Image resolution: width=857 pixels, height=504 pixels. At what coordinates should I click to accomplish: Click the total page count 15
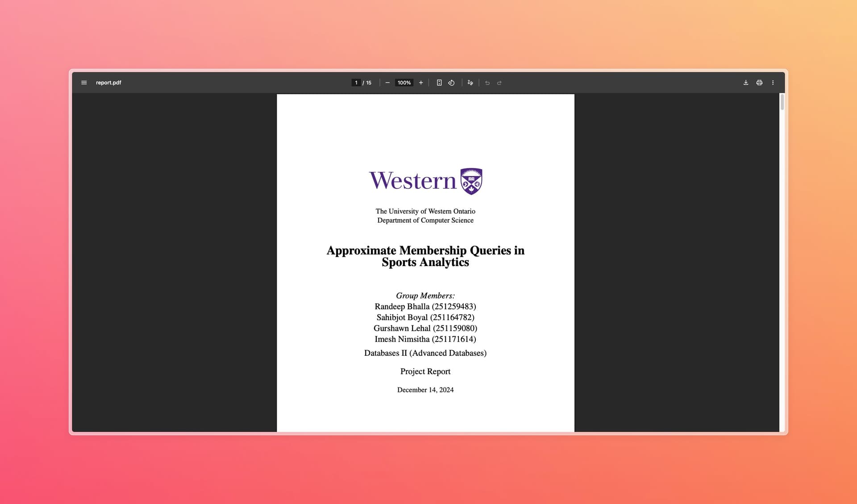pos(369,83)
